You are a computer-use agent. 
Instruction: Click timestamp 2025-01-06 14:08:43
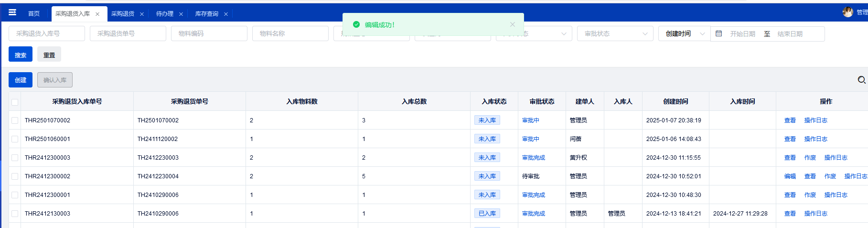point(674,139)
